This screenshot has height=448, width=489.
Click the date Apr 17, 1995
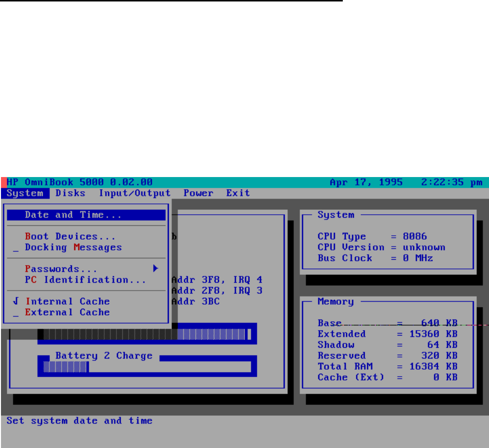tap(366, 182)
